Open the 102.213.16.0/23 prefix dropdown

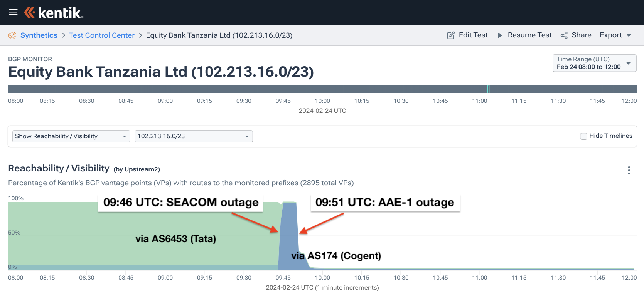(194, 136)
